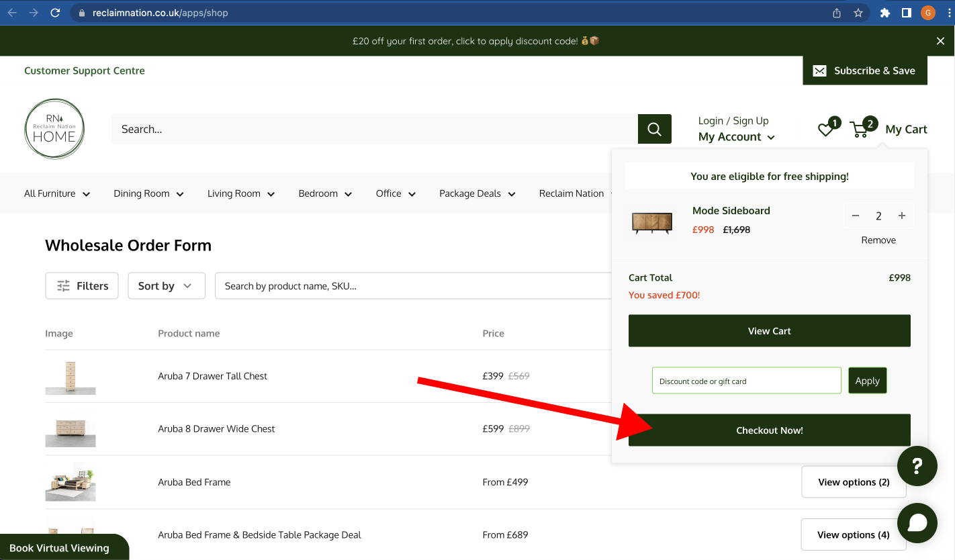The image size is (955, 560).
Task: Click the Price column header
Action: (493, 334)
